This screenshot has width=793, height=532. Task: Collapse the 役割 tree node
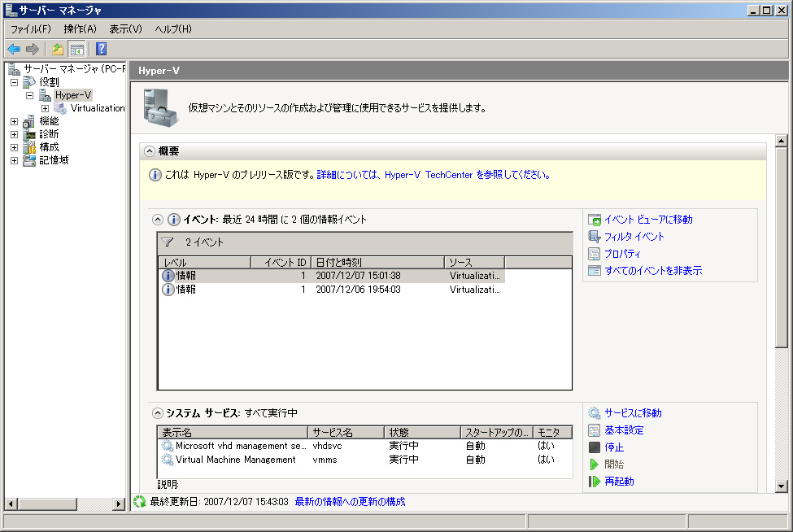pyautogui.click(x=14, y=82)
